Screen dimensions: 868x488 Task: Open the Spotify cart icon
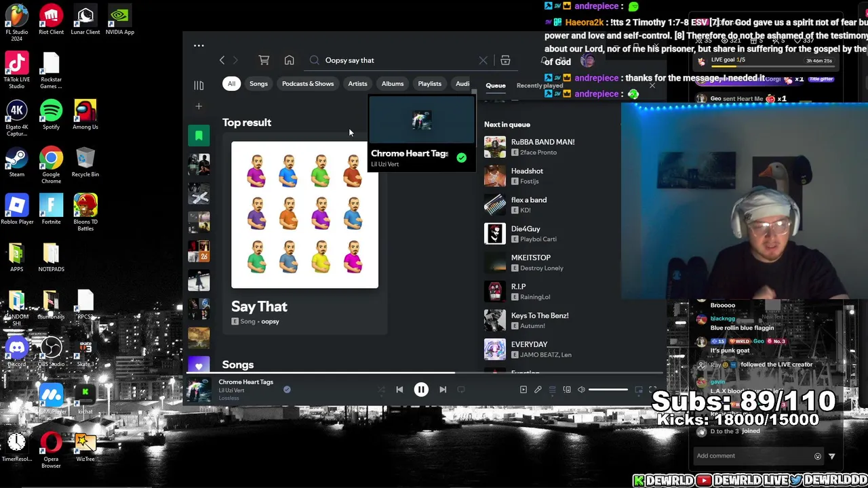coord(264,60)
